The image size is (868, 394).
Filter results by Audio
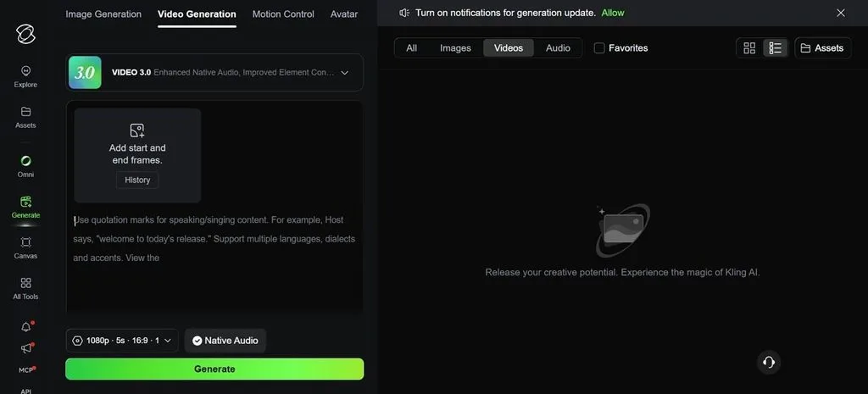coord(558,48)
